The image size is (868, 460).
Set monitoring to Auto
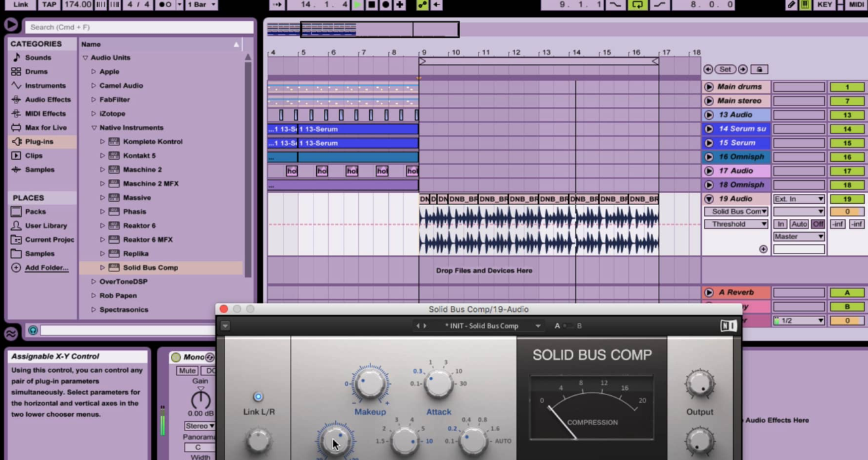pos(799,224)
